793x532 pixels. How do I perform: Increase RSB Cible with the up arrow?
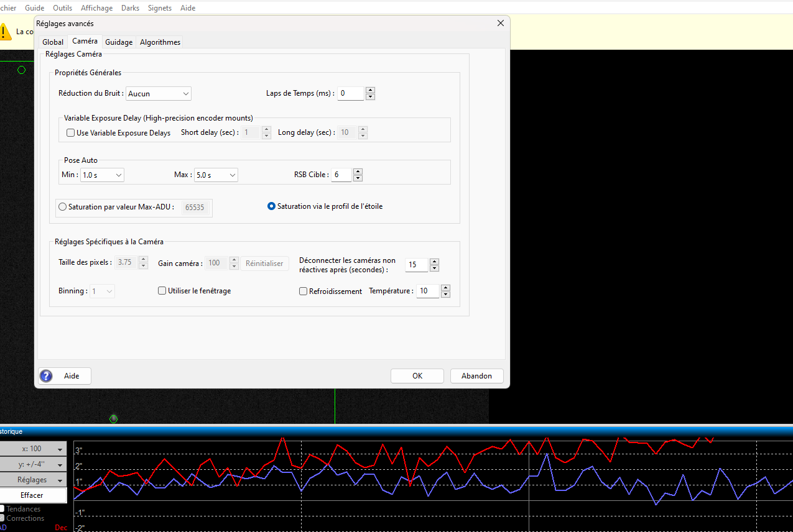357,172
